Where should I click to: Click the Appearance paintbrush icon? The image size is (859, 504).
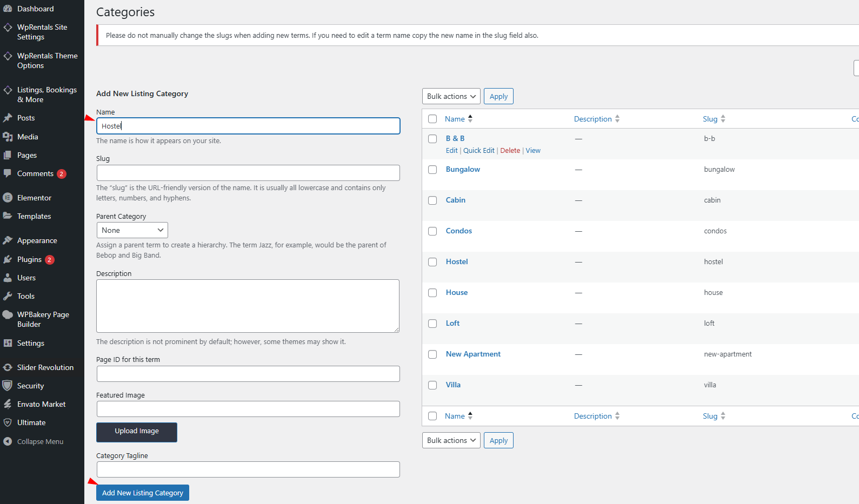(x=8, y=240)
